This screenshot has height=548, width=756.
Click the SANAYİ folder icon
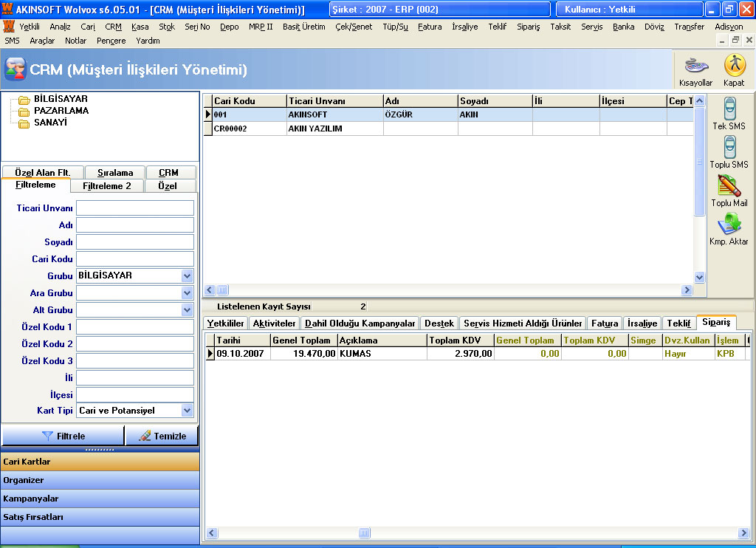[x=24, y=123]
